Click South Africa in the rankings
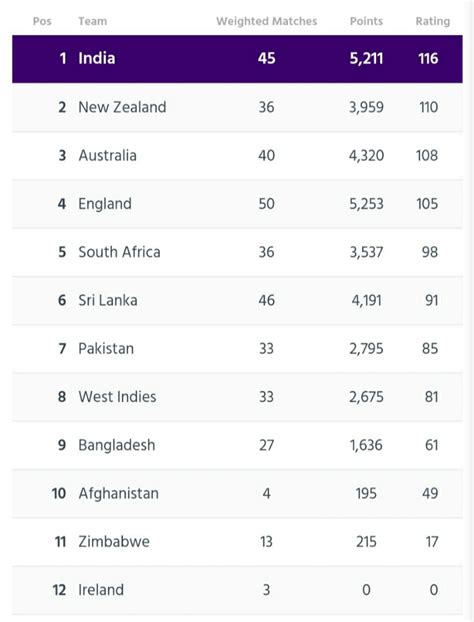 (119, 252)
